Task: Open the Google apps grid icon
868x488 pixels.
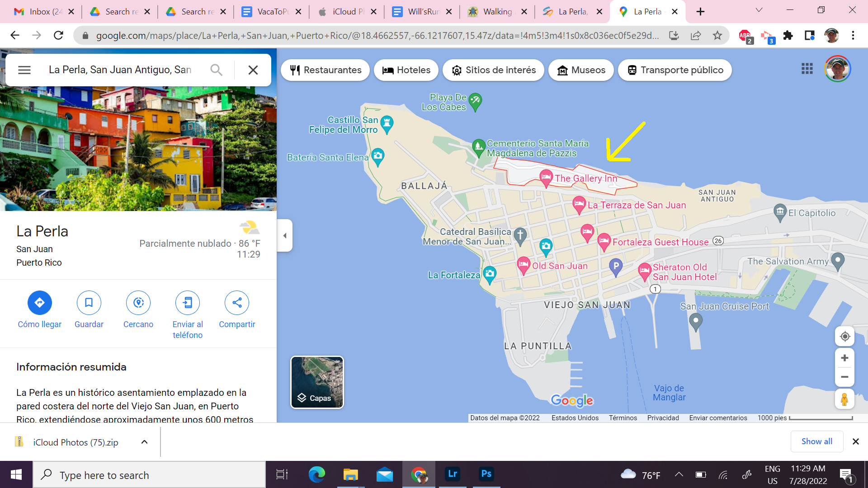Action: click(x=807, y=69)
